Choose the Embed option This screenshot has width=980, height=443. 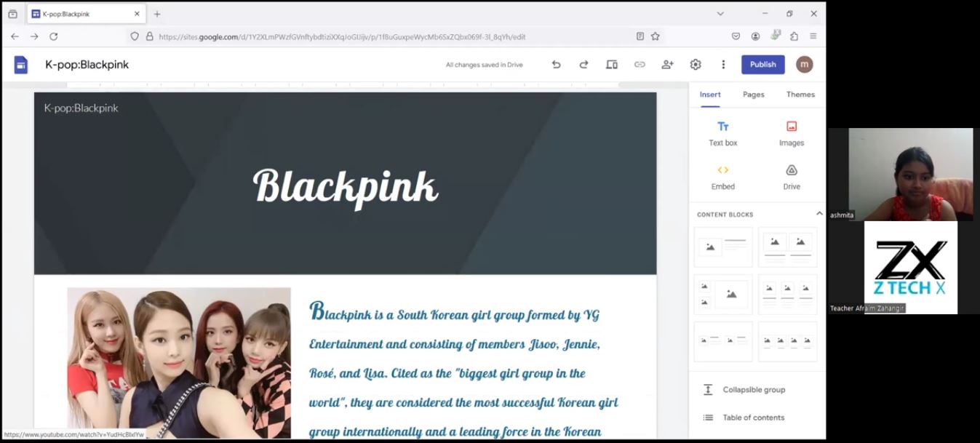[722, 177]
